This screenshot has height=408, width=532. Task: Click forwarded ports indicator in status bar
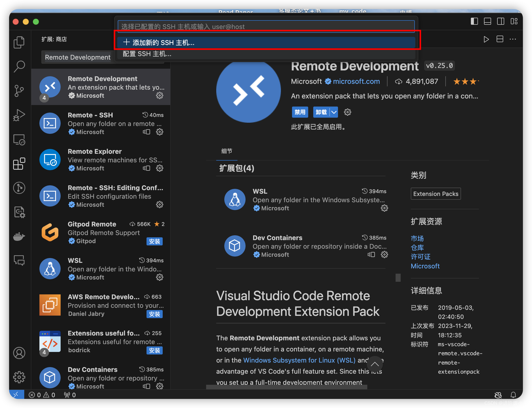[70, 395]
